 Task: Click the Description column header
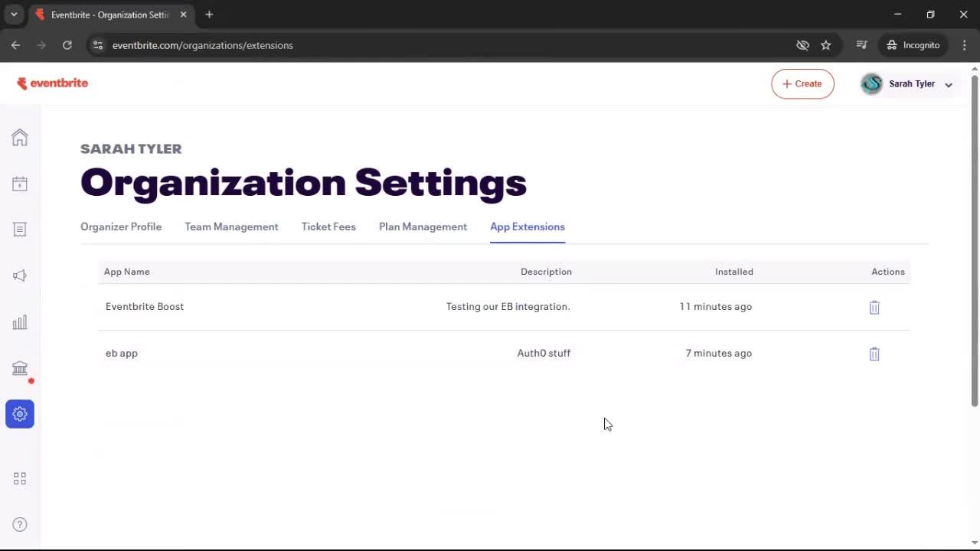click(x=546, y=272)
